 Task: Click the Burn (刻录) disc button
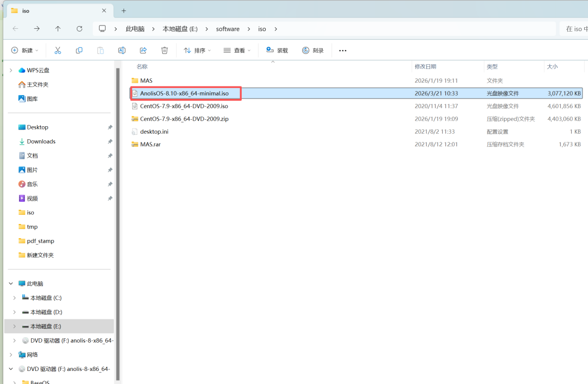tap(313, 50)
